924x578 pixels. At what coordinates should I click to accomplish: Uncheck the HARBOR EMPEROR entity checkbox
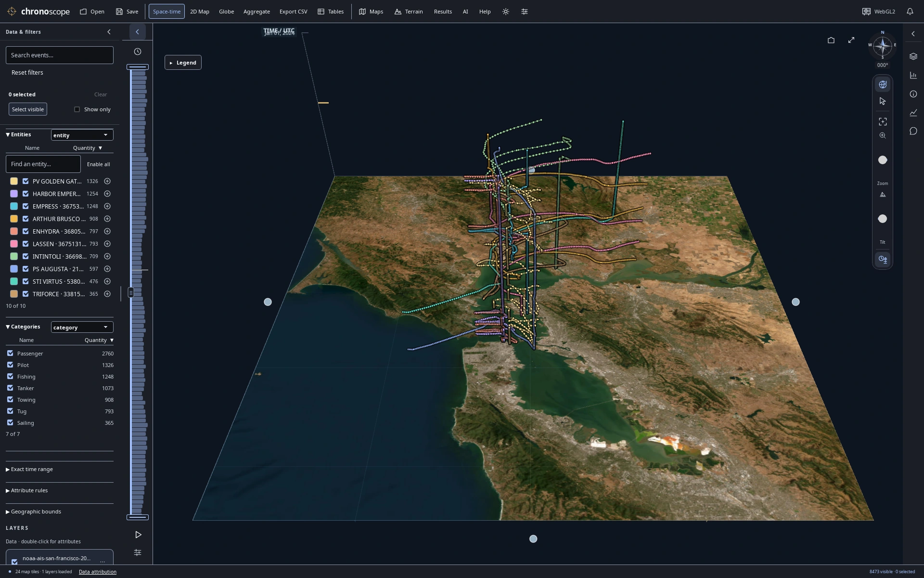pos(26,194)
